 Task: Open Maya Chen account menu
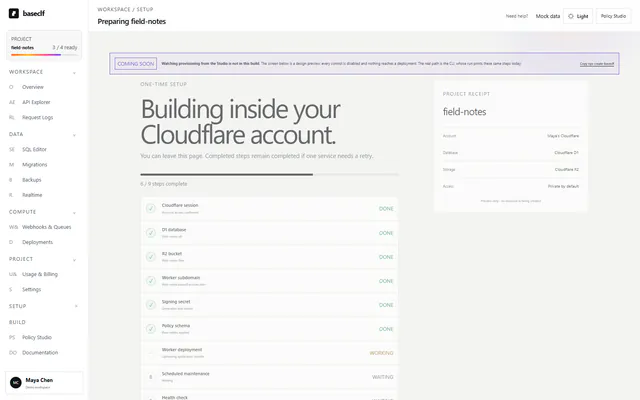(x=44, y=382)
